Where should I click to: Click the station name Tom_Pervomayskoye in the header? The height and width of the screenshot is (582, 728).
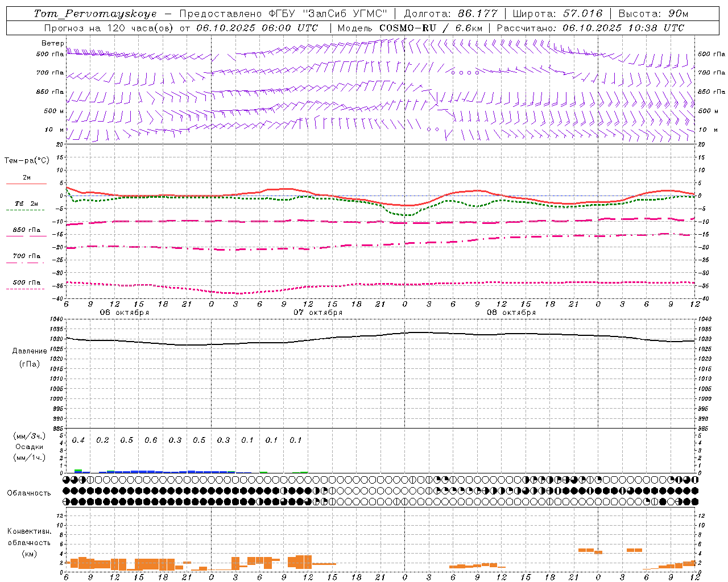click(95, 14)
